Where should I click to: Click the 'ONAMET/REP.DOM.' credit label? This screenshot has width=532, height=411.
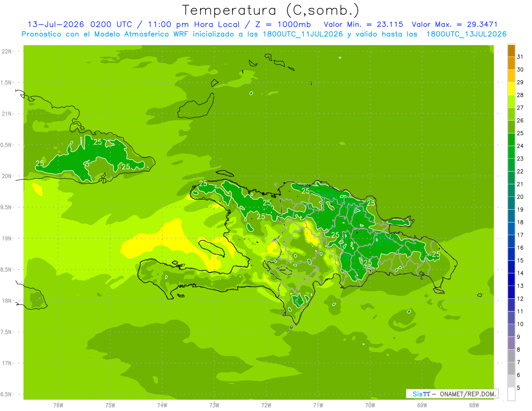(x=468, y=394)
